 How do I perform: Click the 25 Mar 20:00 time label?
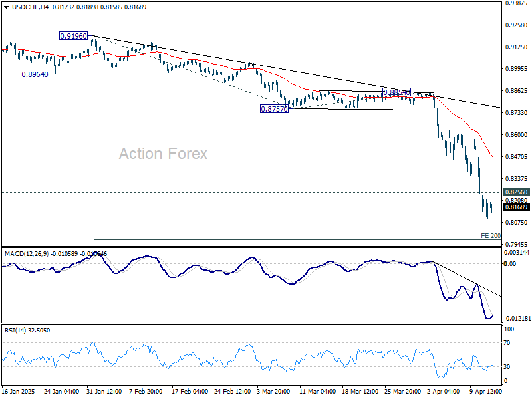[402, 392]
